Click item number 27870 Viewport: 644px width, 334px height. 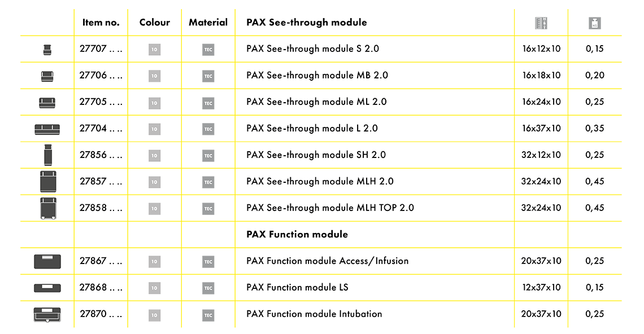pyautogui.click(x=101, y=314)
